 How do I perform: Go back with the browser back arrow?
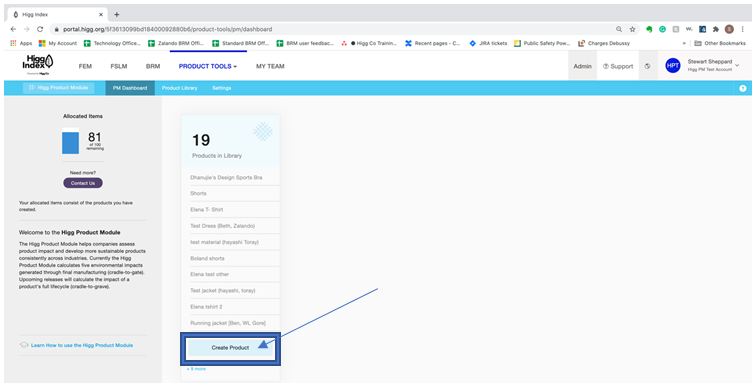point(13,29)
